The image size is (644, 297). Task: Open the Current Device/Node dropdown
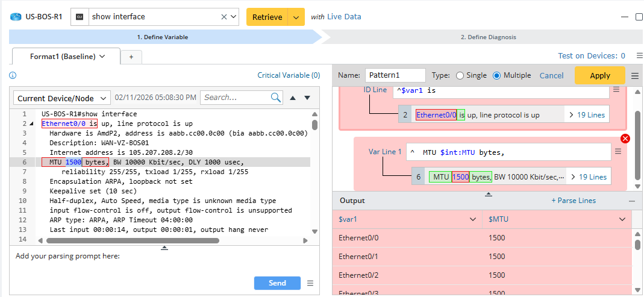61,98
